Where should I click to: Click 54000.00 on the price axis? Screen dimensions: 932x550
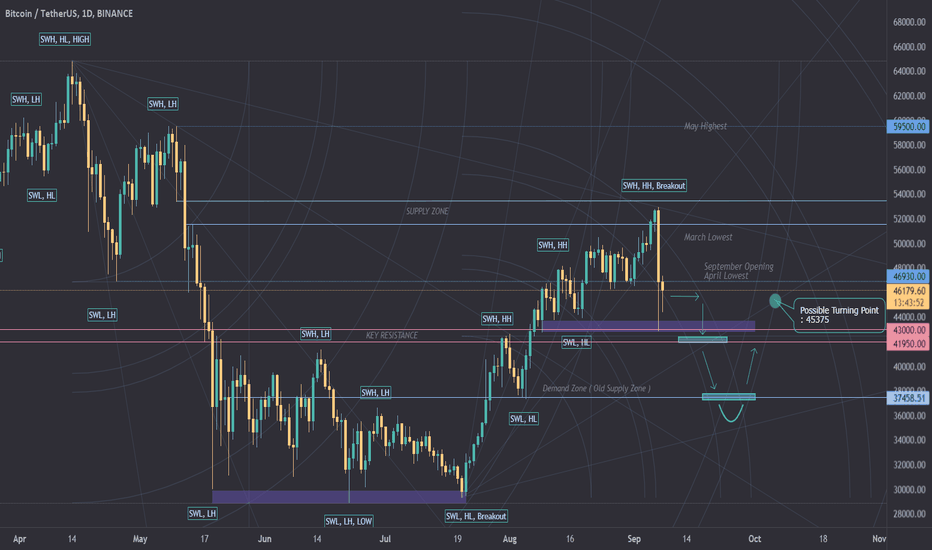(909, 194)
